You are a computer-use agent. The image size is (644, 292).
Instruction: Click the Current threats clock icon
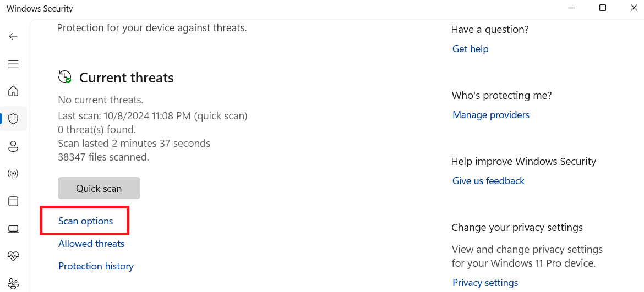pyautogui.click(x=64, y=77)
